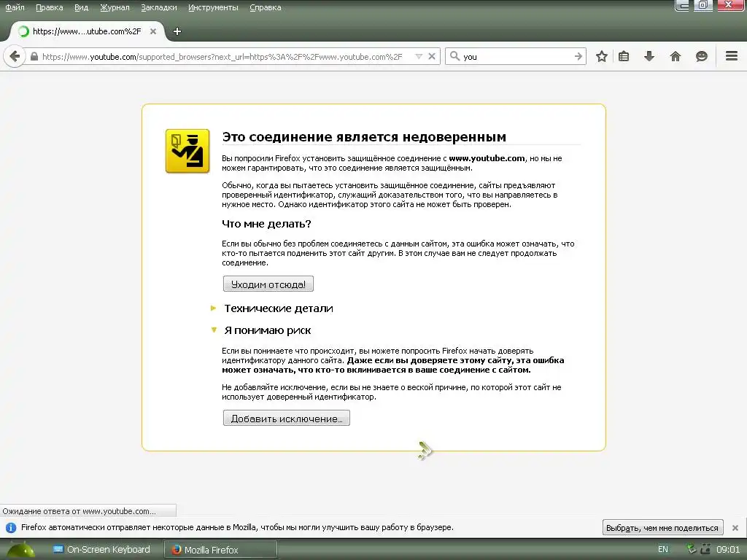Open the Файл menu
747x560 pixels.
(x=15, y=7)
